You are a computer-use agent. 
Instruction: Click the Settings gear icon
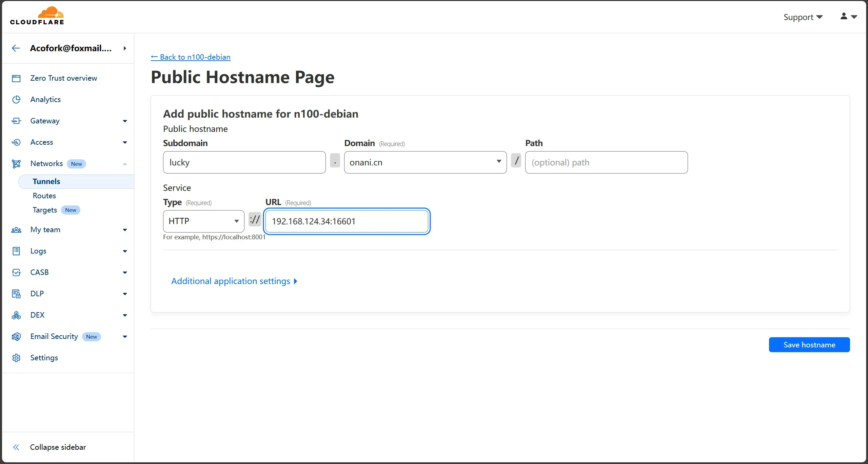pyautogui.click(x=16, y=358)
